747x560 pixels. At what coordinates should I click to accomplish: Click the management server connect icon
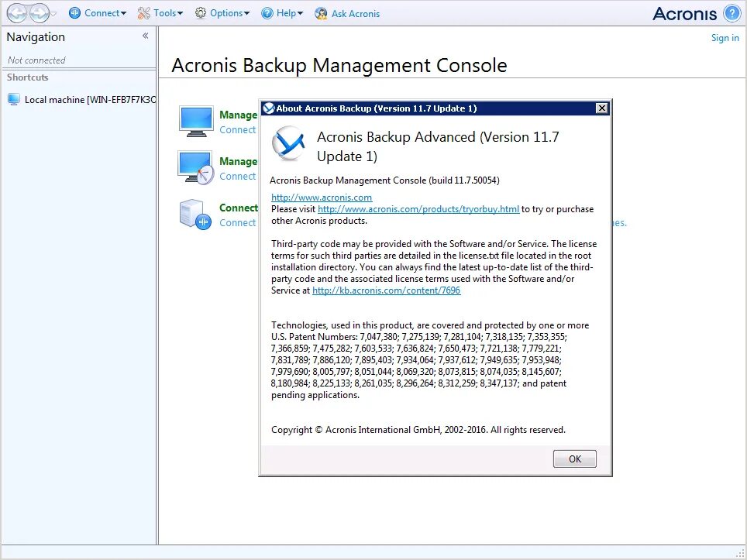pyautogui.click(x=195, y=215)
